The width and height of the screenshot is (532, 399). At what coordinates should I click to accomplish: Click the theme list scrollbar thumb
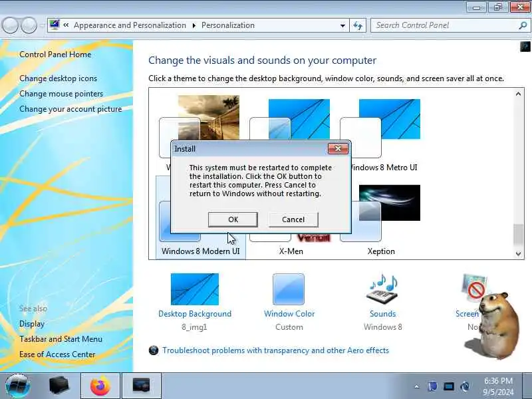518,234
